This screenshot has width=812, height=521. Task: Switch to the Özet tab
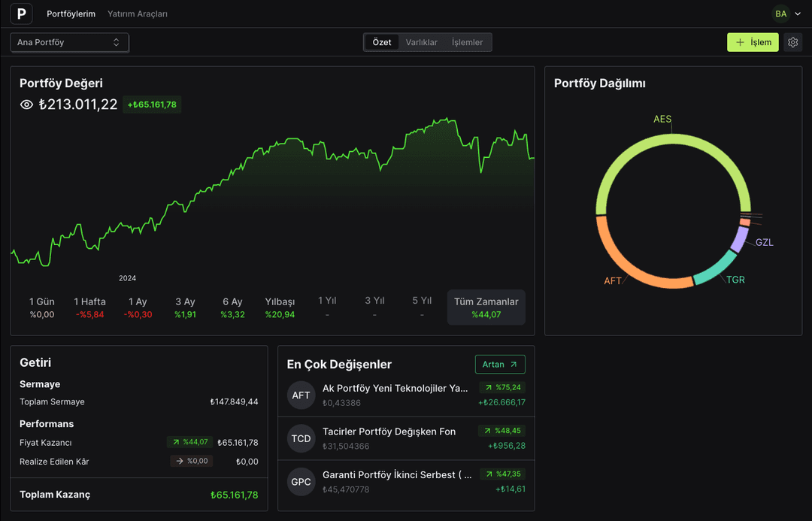pyautogui.click(x=382, y=42)
